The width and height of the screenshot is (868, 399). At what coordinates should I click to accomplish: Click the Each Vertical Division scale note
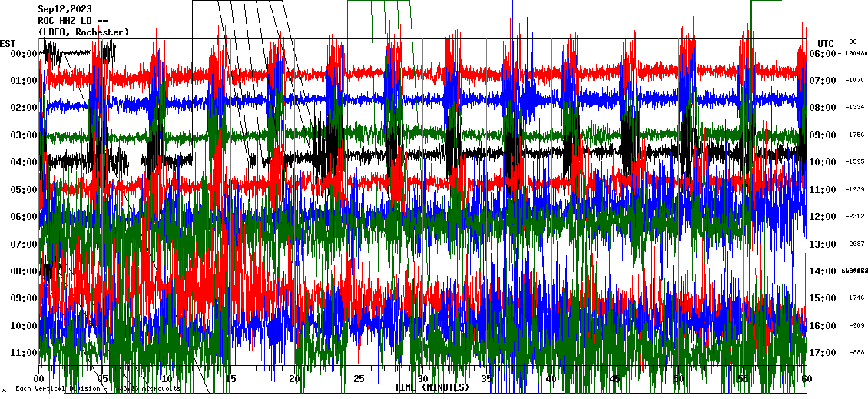(x=98, y=389)
